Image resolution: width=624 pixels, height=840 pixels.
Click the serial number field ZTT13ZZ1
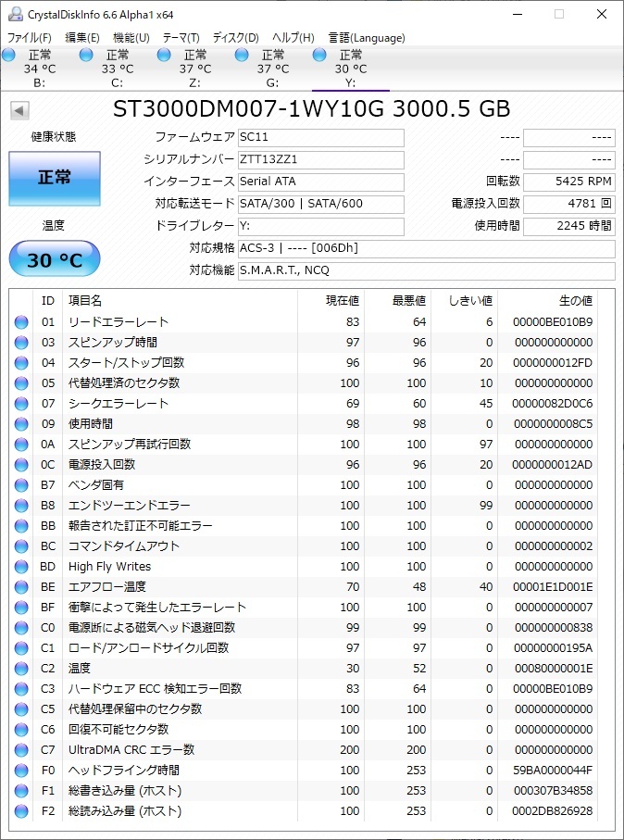pyautogui.click(x=321, y=159)
